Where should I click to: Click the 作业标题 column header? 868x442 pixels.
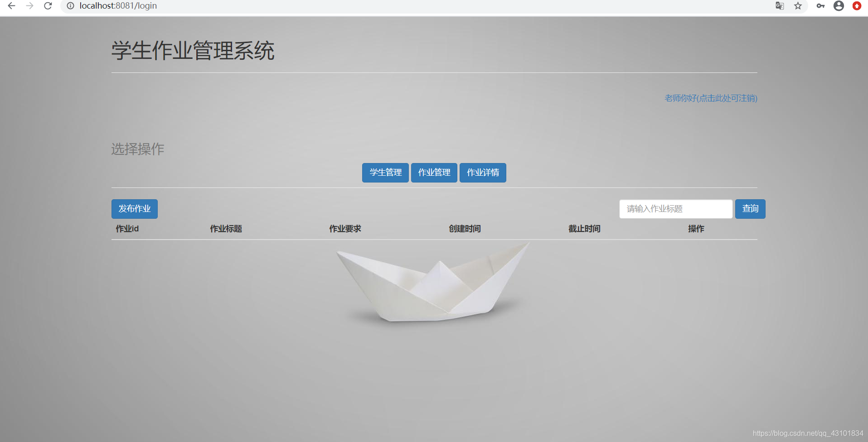point(226,229)
